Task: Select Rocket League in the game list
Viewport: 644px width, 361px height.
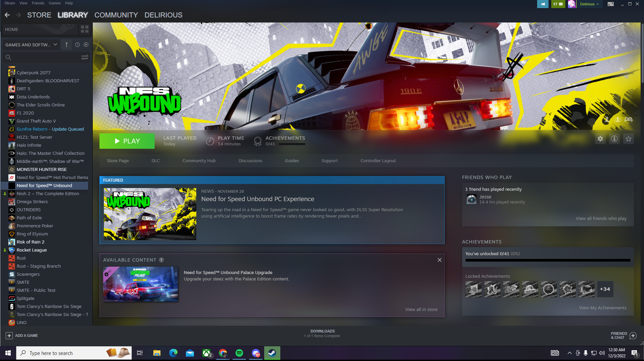Action: pos(32,250)
